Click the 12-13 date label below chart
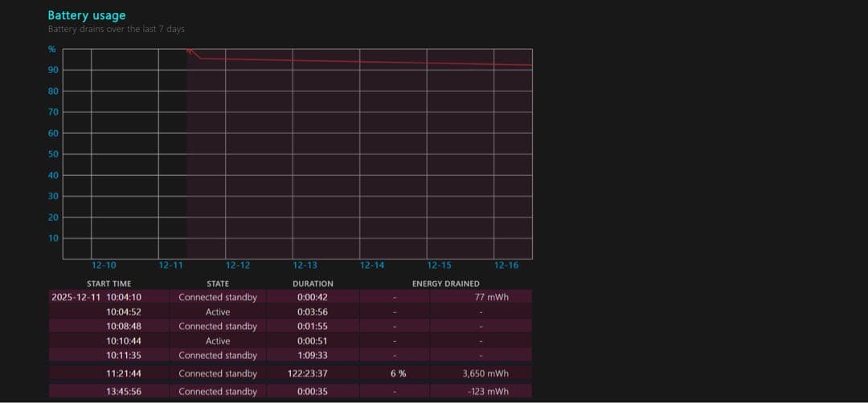 pyautogui.click(x=305, y=266)
